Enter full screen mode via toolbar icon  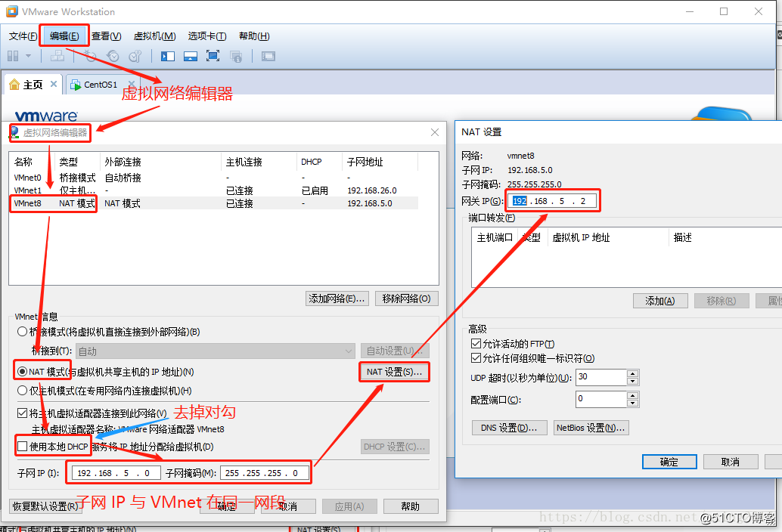tap(213, 56)
